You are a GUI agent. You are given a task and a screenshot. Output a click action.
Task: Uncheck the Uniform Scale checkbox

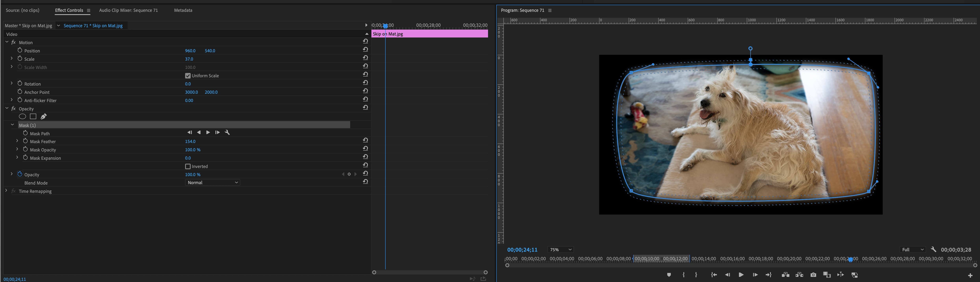pos(187,76)
